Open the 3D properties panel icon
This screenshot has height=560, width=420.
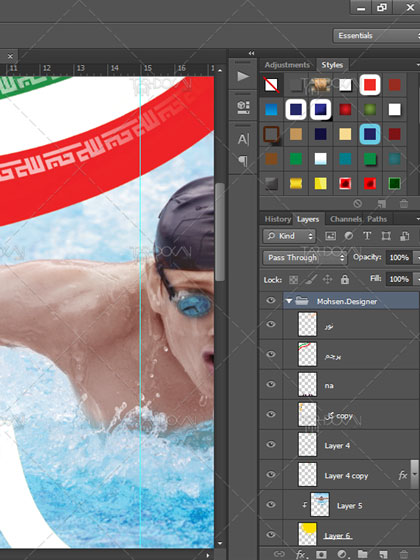point(243,107)
